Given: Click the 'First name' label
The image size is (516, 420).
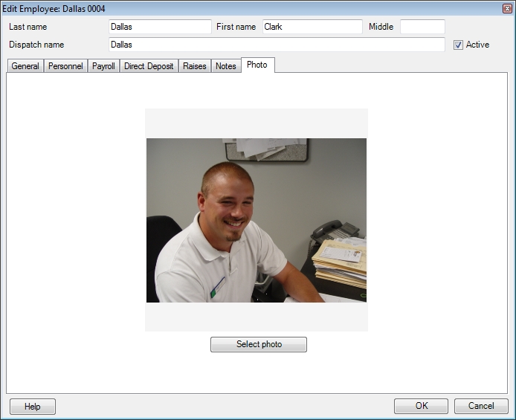Looking at the screenshot, I should (x=236, y=27).
